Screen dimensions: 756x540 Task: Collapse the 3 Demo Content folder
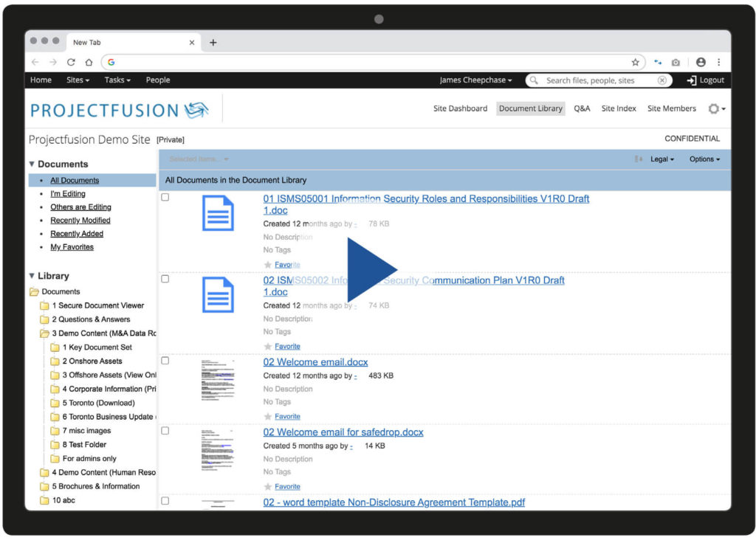click(44, 333)
